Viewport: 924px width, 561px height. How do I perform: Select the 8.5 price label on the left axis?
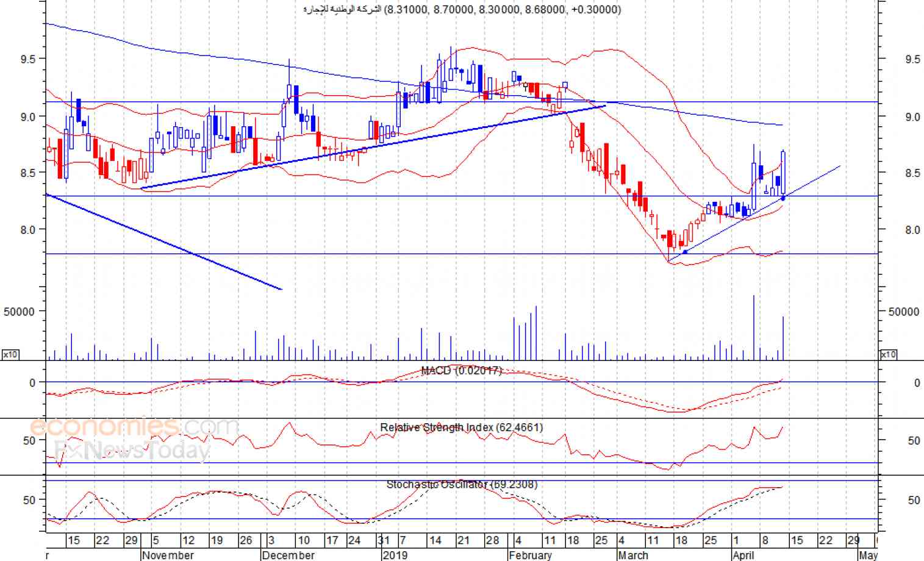pos(29,173)
